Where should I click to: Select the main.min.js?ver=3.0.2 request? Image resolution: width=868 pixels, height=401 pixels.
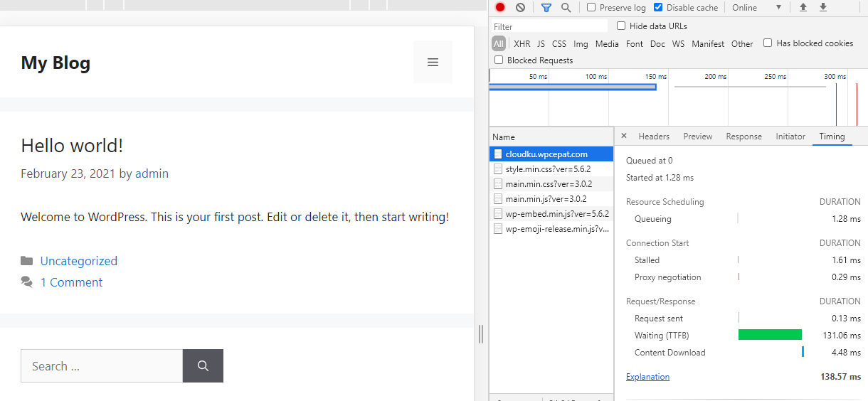pos(545,199)
